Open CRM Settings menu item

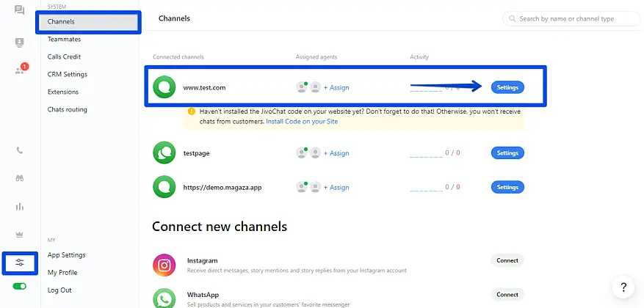[x=68, y=75]
